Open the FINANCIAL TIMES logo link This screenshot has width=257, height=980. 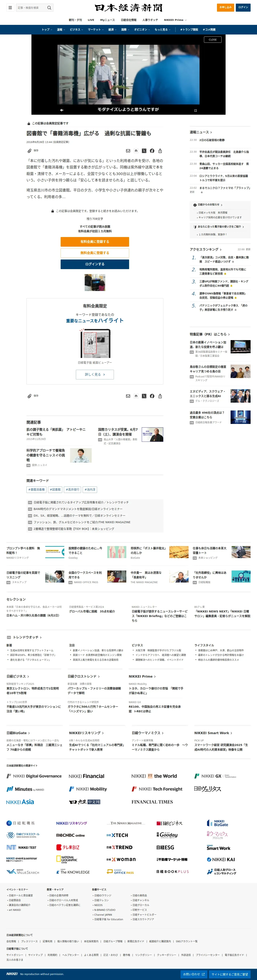tap(152, 802)
